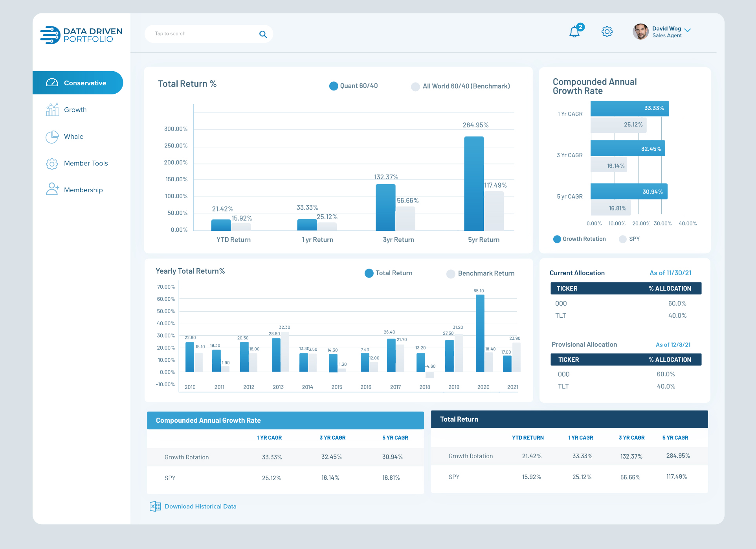This screenshot has height=549, width=756.
Task: Click the Membership user-plus icon
Action: pyautogui.click(x=52, y=189)
